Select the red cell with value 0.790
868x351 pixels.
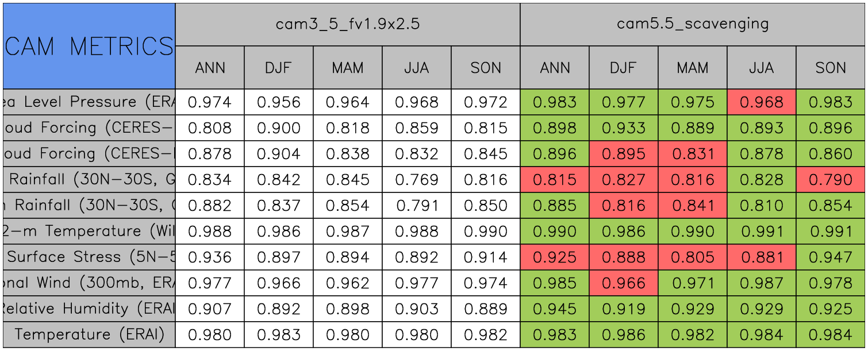pyautogui.click(x=831, y=180)
